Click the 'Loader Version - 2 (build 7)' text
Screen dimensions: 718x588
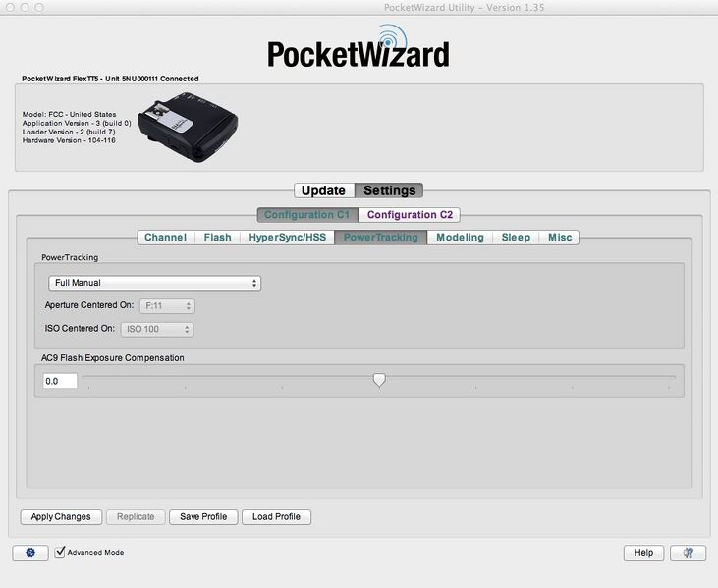pos(69,132)
